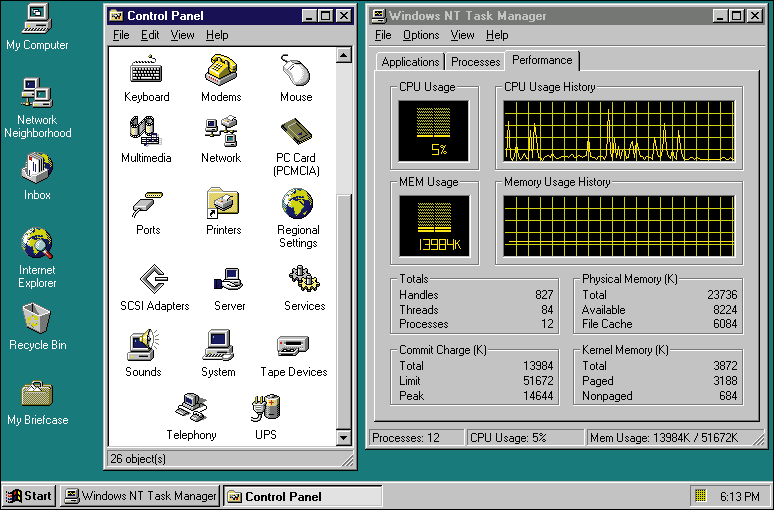Select the My Computer desktop icon

point(37,27)
